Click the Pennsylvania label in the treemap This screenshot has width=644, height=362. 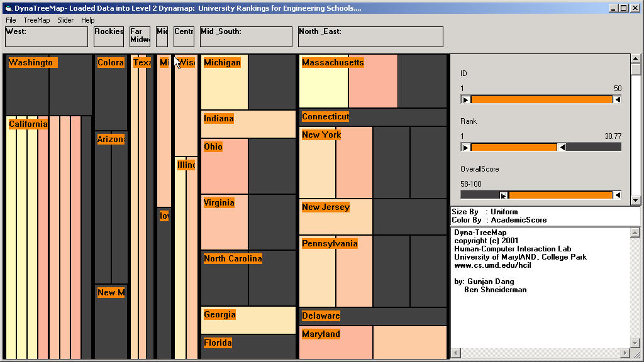coord(330,244)
